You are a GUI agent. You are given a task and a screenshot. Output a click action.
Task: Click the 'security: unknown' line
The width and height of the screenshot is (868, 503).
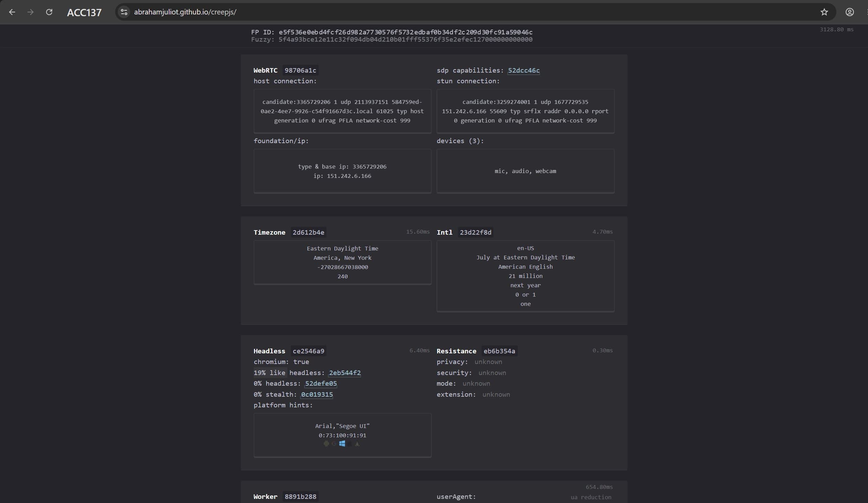click(471, 373)
